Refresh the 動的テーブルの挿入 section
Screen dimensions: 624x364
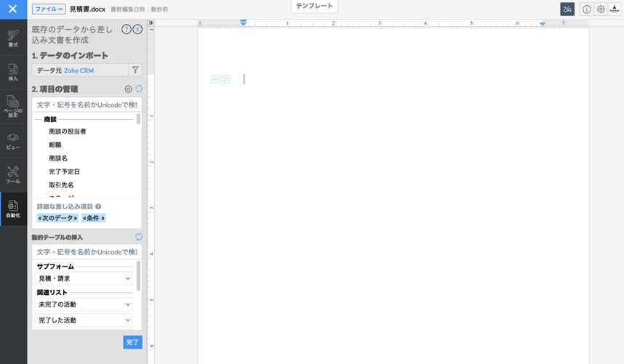click(x=139, y=237)
